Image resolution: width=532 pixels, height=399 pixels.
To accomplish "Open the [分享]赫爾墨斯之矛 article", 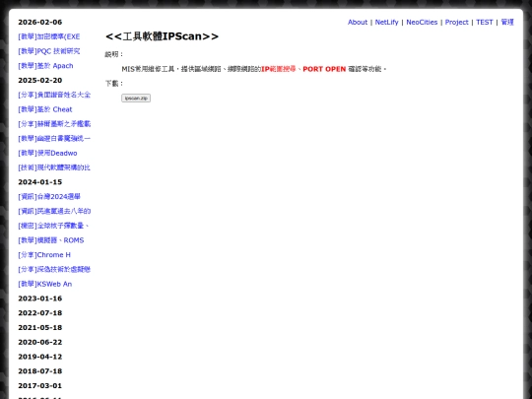I will (54, 124).
